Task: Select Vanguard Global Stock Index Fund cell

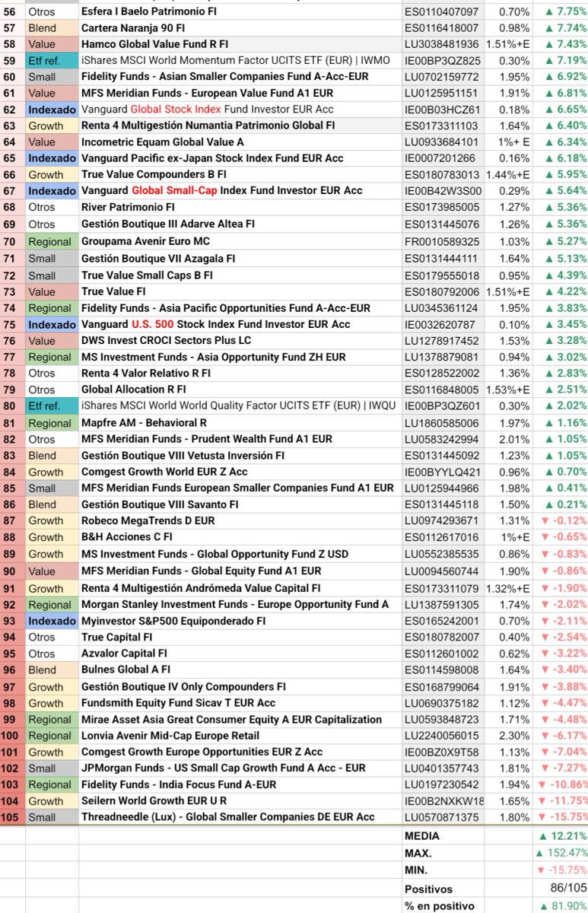Action: [x=207, y=110]
